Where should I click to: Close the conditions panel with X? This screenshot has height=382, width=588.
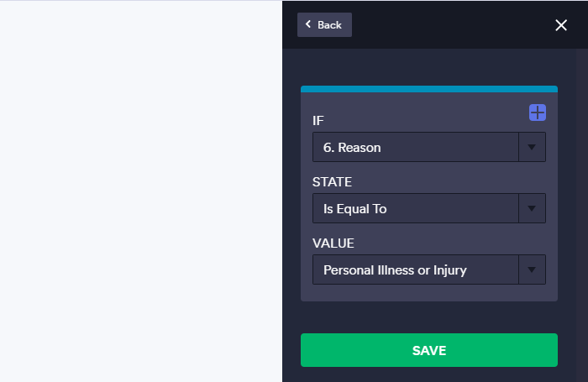(561, 25)
